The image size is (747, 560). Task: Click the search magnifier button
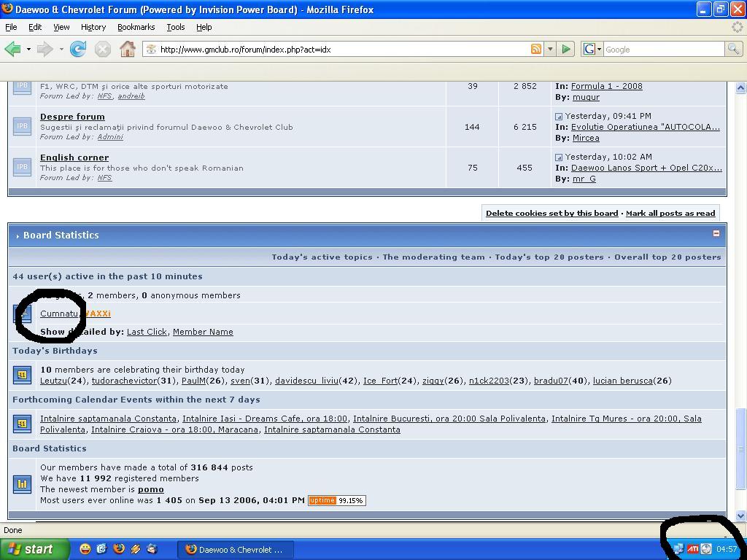pos(733,49)
